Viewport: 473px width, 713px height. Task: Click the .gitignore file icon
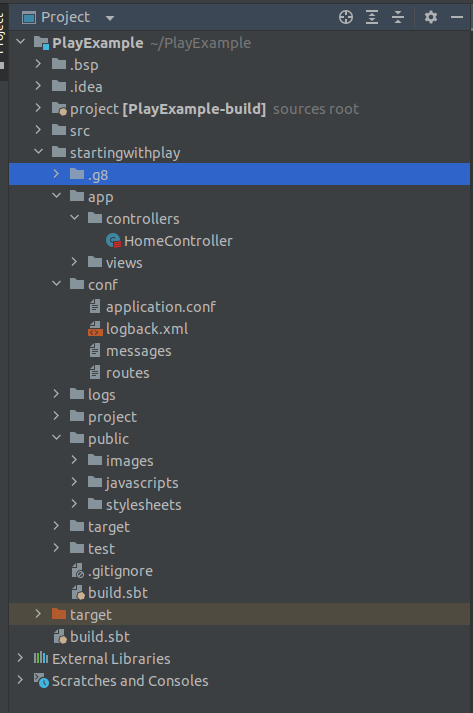click(x=77, y=571)
